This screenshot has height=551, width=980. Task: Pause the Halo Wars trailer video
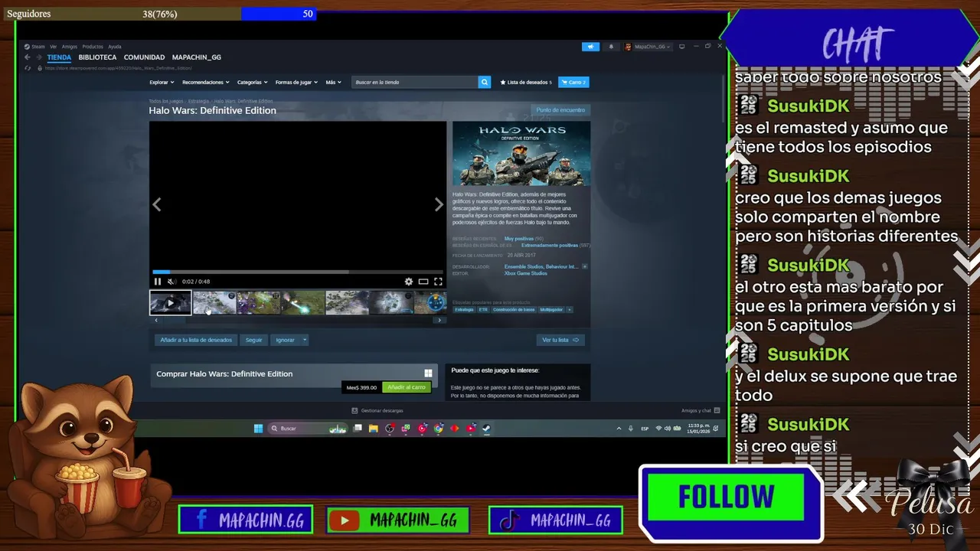coord(158,282)
